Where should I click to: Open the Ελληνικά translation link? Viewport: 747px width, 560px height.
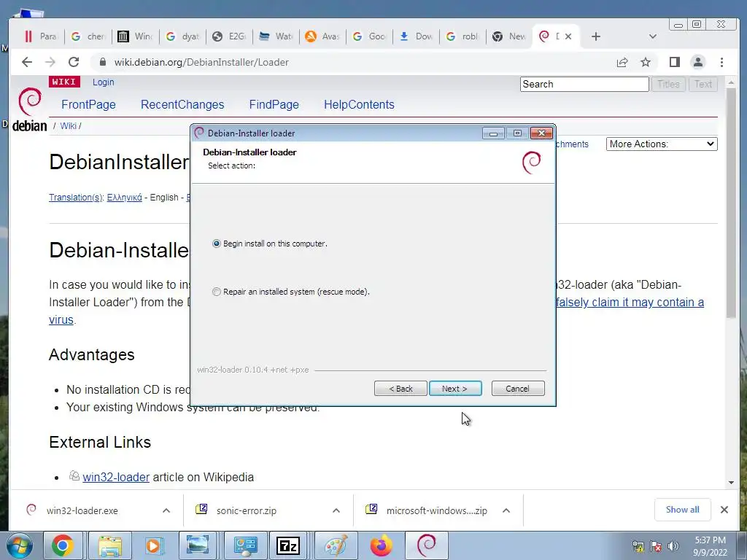tap(124, 197)
